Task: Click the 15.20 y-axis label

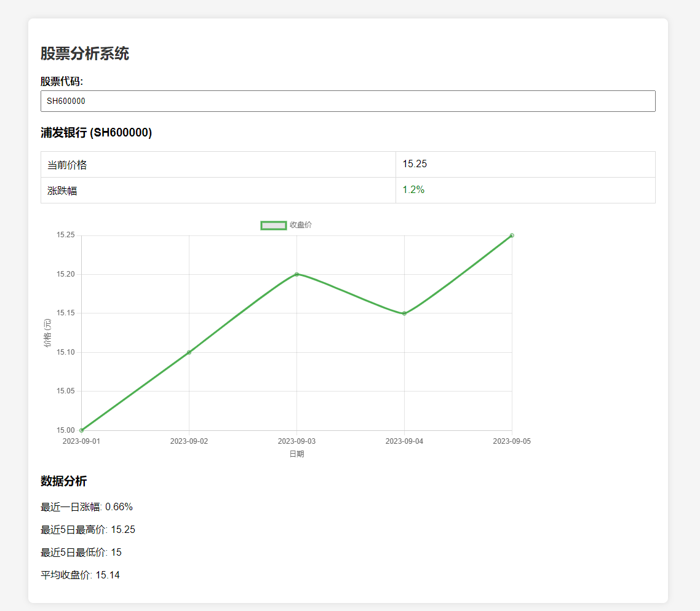Action: coord(66,274)
